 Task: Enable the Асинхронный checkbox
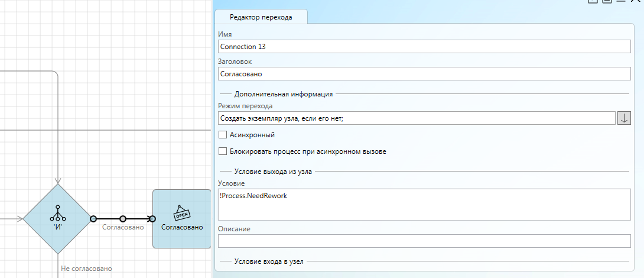[x=223, y=135]
